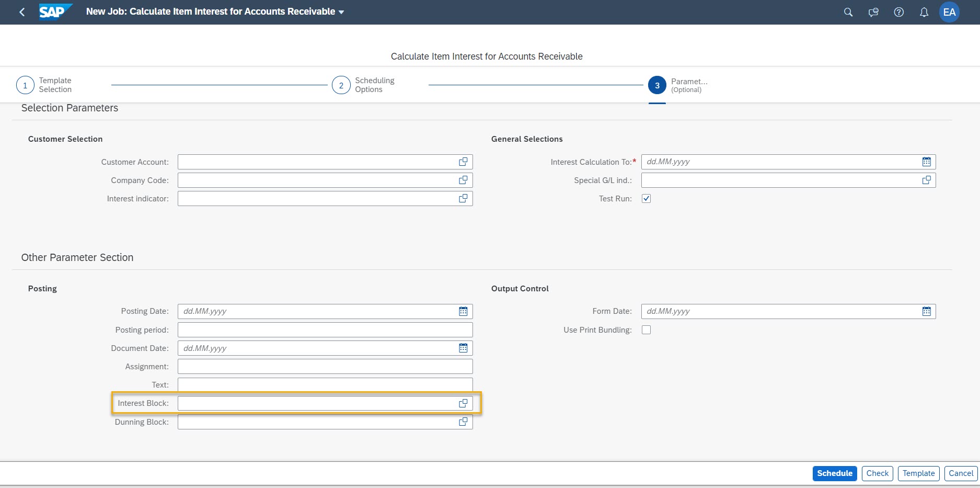The width and height of the screenshot is (980, 488).
Task: Select the 'Customer Selection' group label
Action: (65, 139)
